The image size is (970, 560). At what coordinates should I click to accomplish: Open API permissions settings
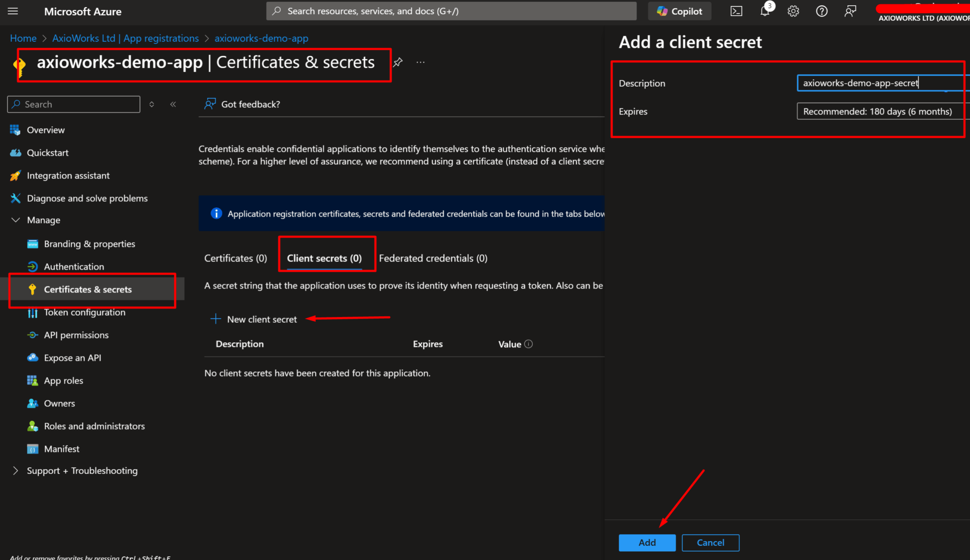(75, 335)
